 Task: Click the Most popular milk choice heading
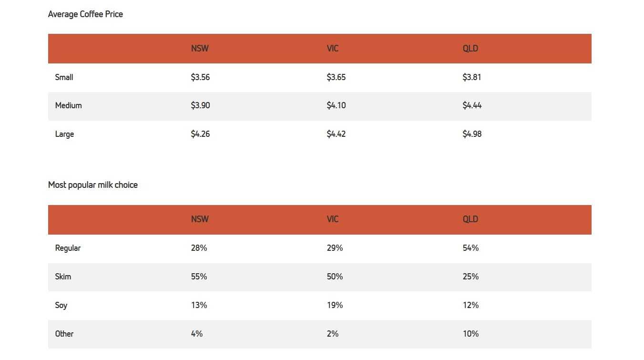click(x=93, y=185)
